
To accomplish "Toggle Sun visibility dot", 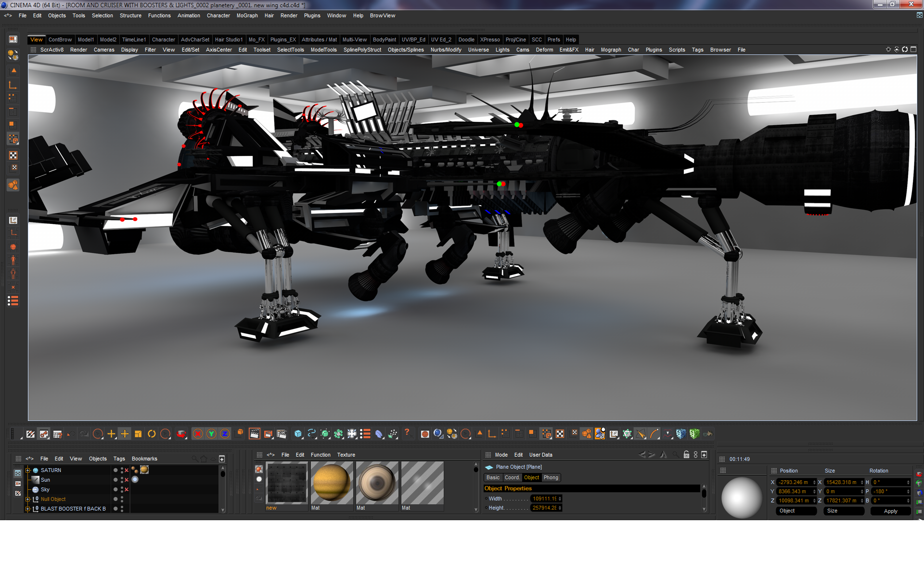I will [115, 480].
